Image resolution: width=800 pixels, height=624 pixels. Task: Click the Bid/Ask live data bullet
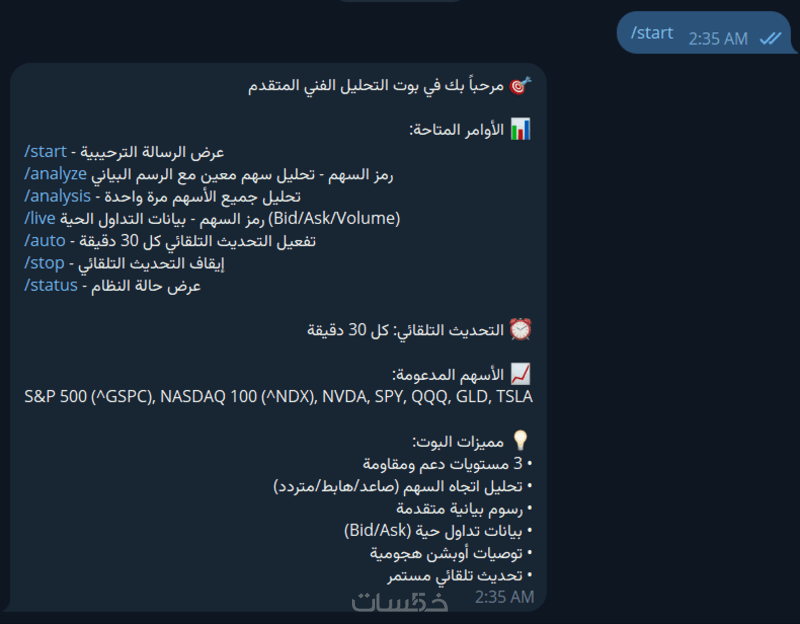(x=438, y=531)
